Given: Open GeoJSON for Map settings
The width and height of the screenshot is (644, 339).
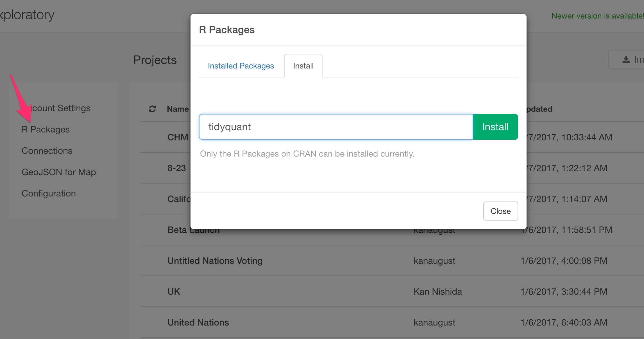Looking at the screenshot, I should point(59,172).
